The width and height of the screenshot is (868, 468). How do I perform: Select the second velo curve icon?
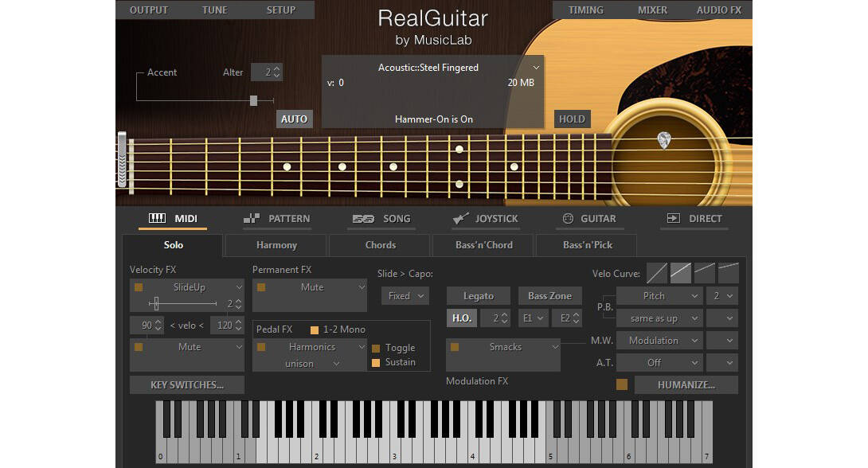pyautogui.click(x=680, y=273)
